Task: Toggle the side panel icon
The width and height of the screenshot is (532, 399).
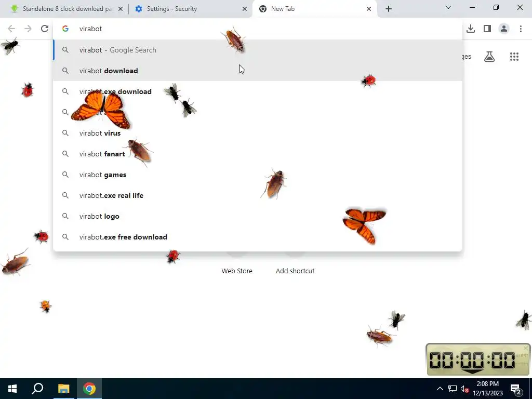Action: click(487, 29)
